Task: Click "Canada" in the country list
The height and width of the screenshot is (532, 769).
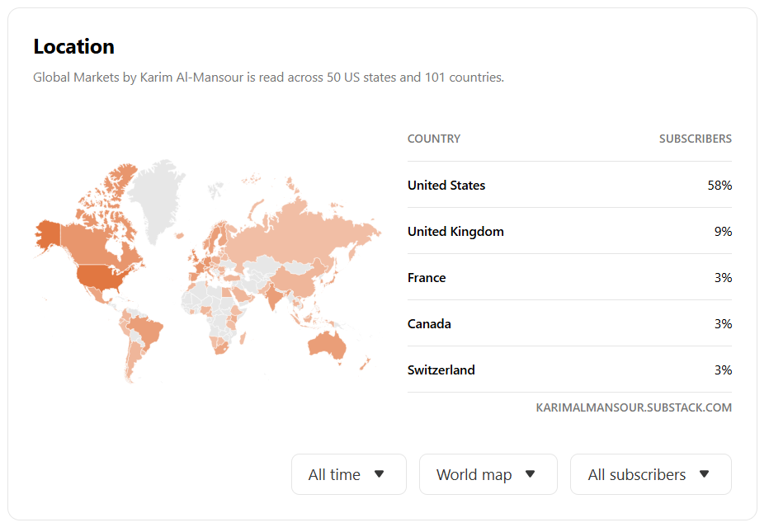Action: (429, 323)
